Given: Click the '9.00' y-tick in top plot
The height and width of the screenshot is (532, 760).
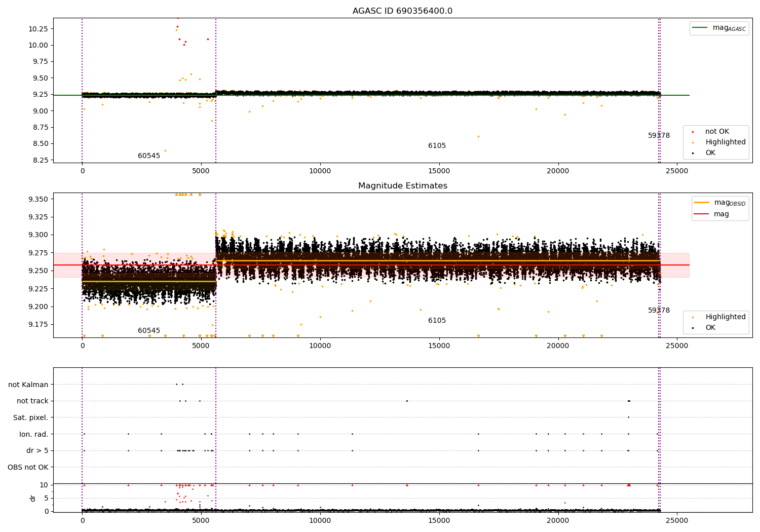Looking at the screenshot, I should pyautogui.click(x=41, y=111).
